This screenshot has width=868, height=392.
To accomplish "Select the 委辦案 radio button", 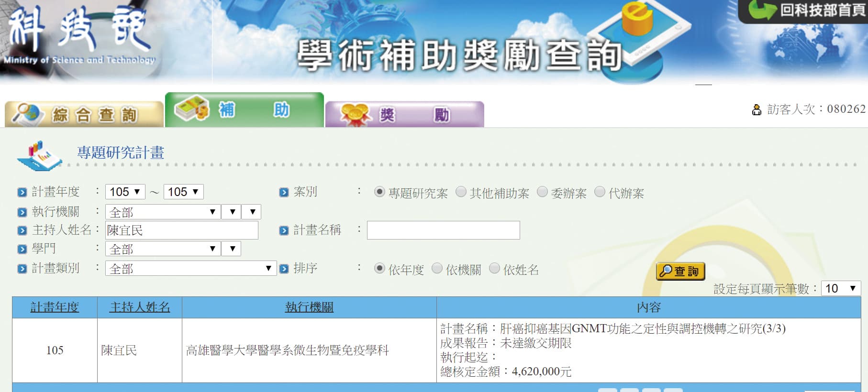I will pyautogui.click(x=542, y=192).
